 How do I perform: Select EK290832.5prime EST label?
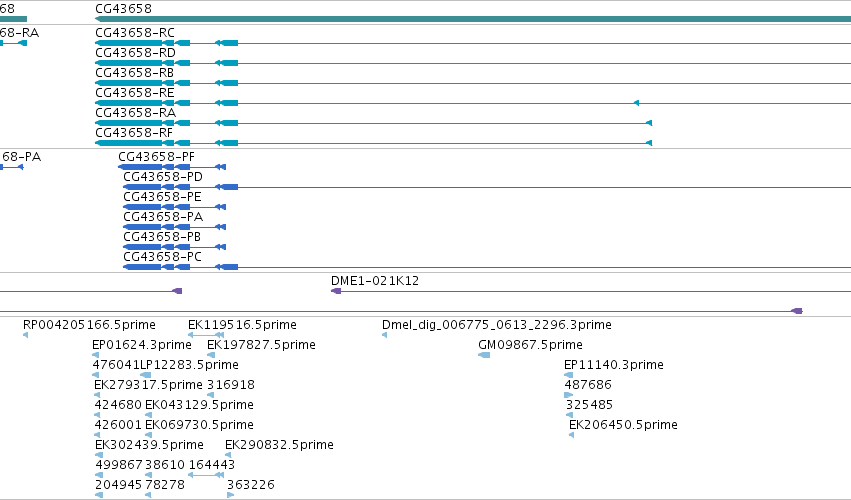point(280,445)
